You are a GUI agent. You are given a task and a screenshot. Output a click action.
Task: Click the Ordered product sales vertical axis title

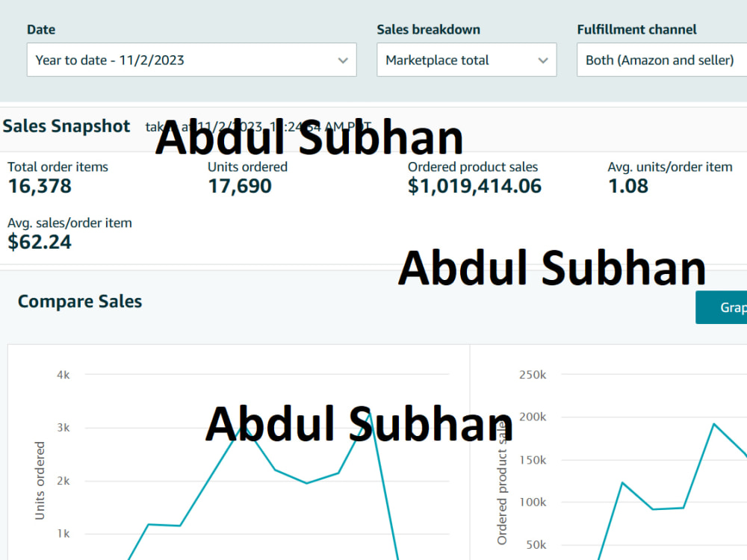pos(502,483)
